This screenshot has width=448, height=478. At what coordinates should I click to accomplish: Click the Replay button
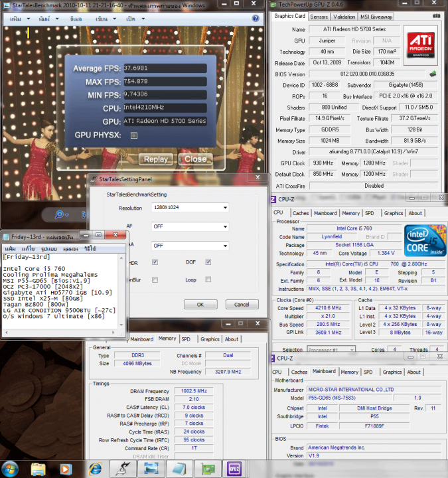[x=156, y=159]
